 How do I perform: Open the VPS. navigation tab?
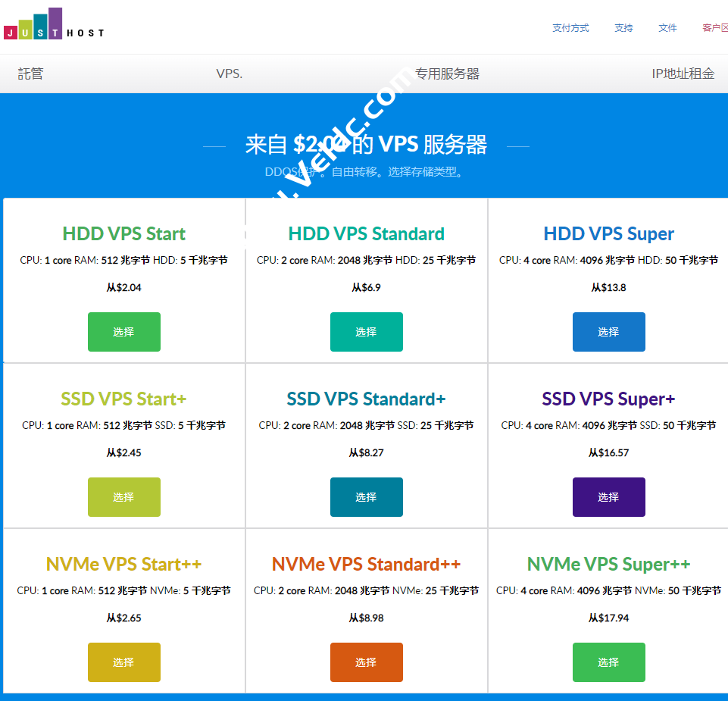coord(230,74)
